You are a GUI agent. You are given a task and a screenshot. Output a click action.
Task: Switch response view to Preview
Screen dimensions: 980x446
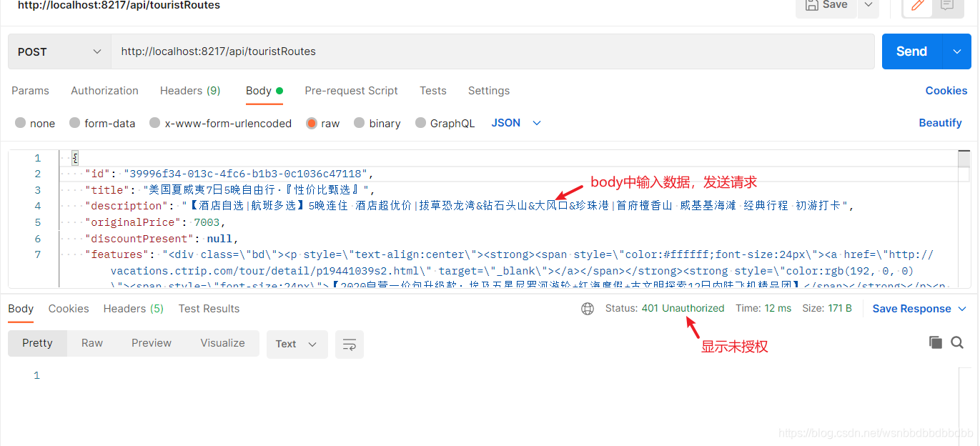pos(152,343)
